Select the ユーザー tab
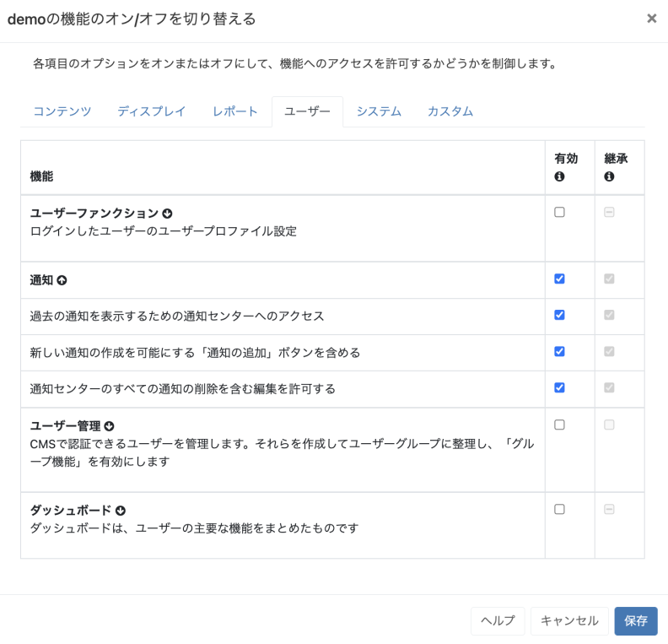This screenshot has width=668, height=644. 307,111
